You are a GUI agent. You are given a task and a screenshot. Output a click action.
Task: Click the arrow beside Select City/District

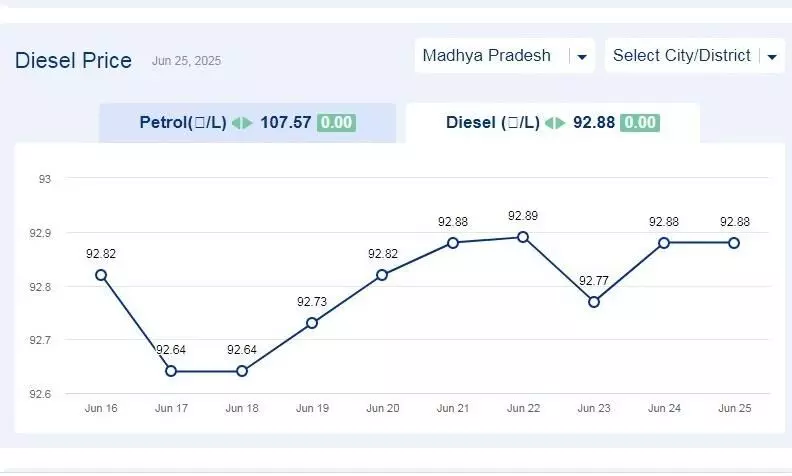tap(772, 57)
